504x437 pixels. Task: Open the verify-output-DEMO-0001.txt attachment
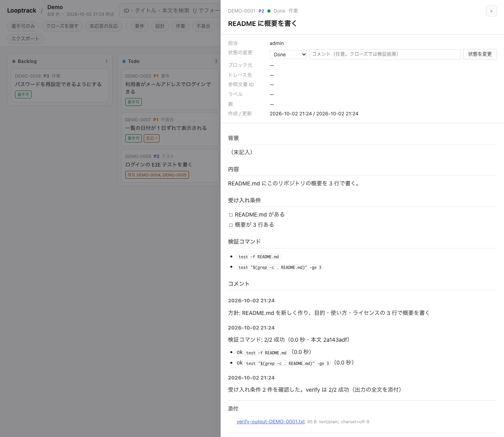tap(271, 422)
